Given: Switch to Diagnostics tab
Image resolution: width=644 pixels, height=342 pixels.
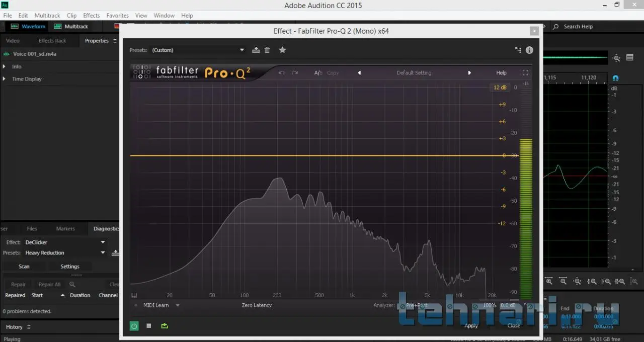Looking at the screenshot, I should pos(106,229).
